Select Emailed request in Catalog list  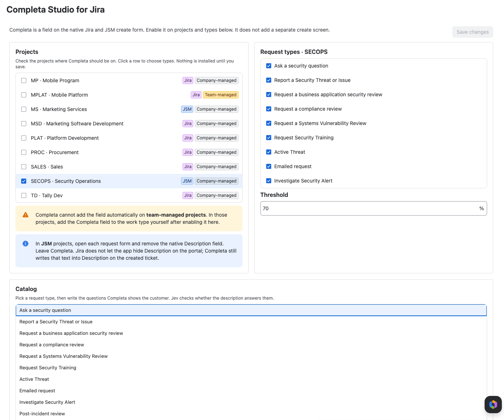251,391
